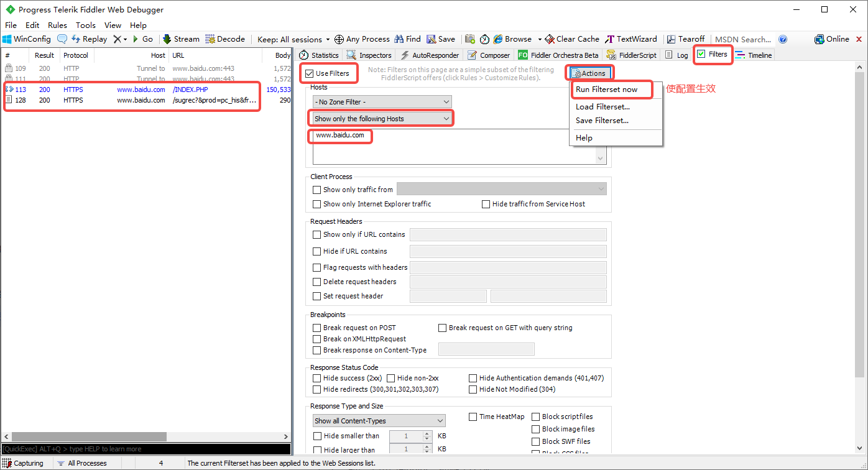Screen dimensions: 868x470
Task: Toggle Stream mode in toolbar
Action: pyautogui.click(x=181, y=39)
